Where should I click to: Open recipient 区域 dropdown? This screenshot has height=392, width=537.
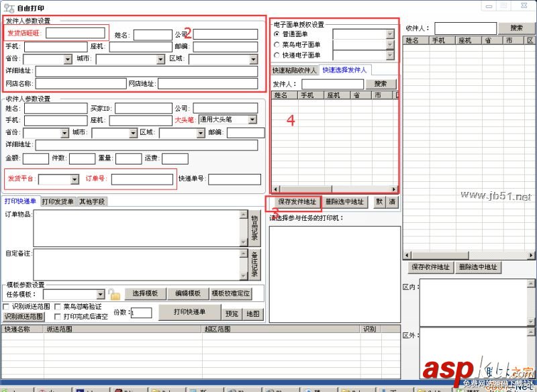201,133
